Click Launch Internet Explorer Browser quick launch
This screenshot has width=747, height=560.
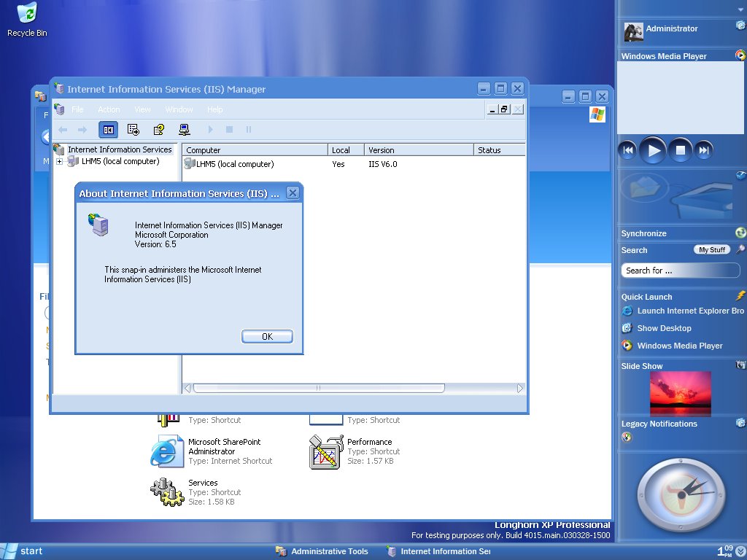click(683, 311)
